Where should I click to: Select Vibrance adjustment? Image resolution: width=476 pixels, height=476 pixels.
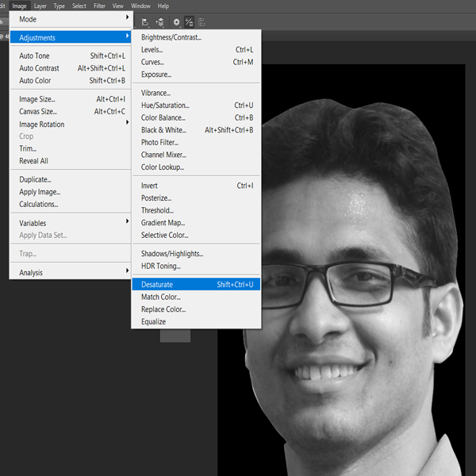(x=196, y=93)
